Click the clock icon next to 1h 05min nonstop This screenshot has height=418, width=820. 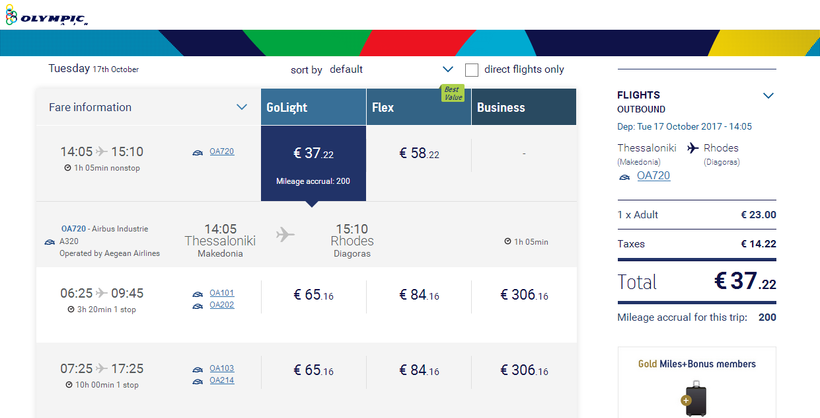[x=67, y=168]
